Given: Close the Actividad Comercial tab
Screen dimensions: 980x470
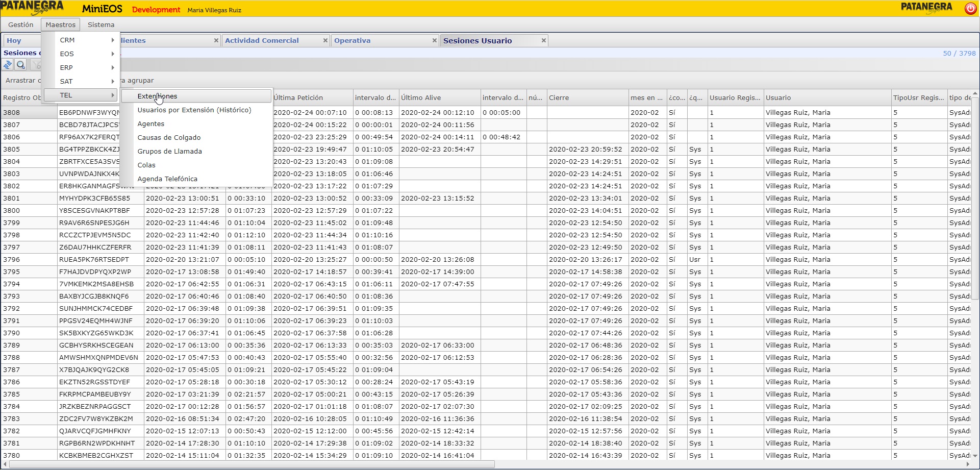Looking at the screenshot, I should pyautogui.click(x=325, y=40).
